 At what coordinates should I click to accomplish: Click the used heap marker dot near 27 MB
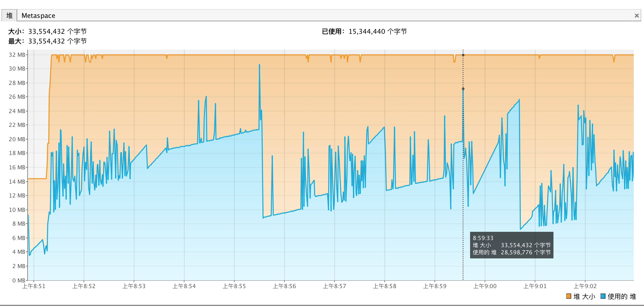coord(463,89)
